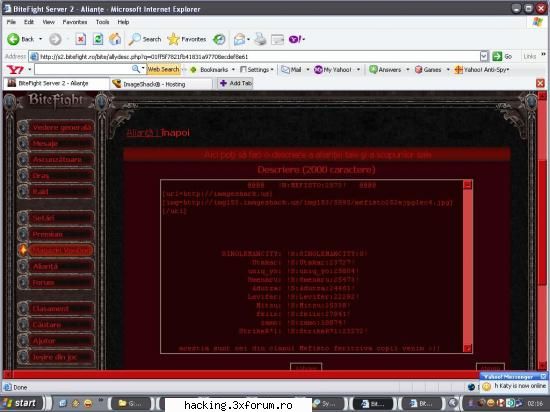This screenshot has height=412, width=550.
Task: Click Iesire din joc to log out
Action: click(x=56, y=357)
